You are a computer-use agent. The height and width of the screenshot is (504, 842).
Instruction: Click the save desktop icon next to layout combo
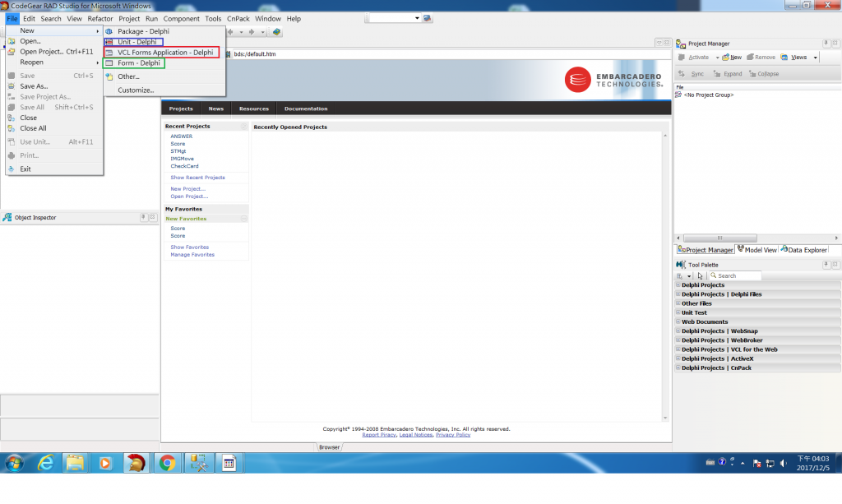point(428,18)
